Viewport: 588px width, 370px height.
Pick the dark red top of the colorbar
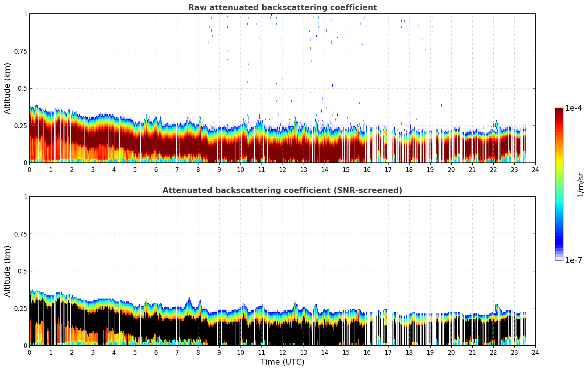[559, 111]
